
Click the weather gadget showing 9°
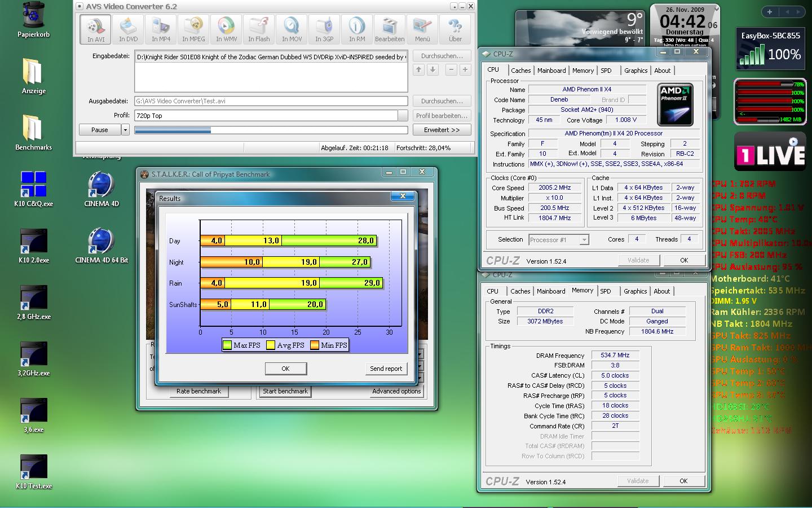[581, 28]
